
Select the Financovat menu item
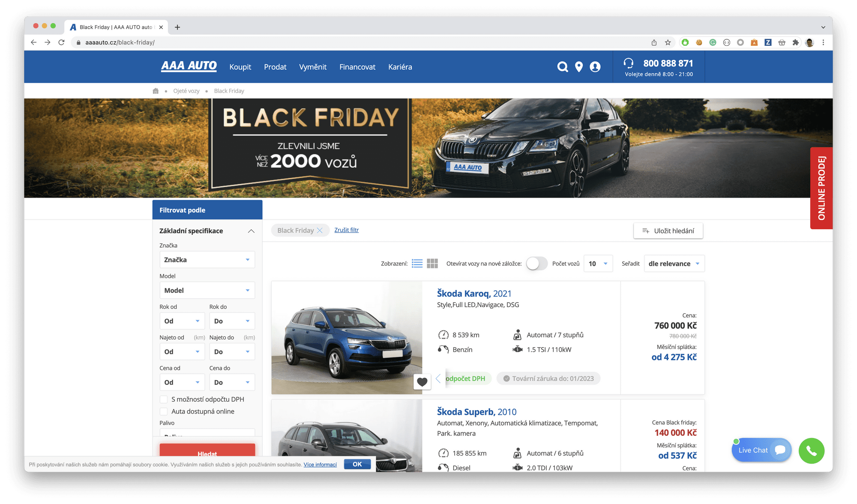coord(357,67)
